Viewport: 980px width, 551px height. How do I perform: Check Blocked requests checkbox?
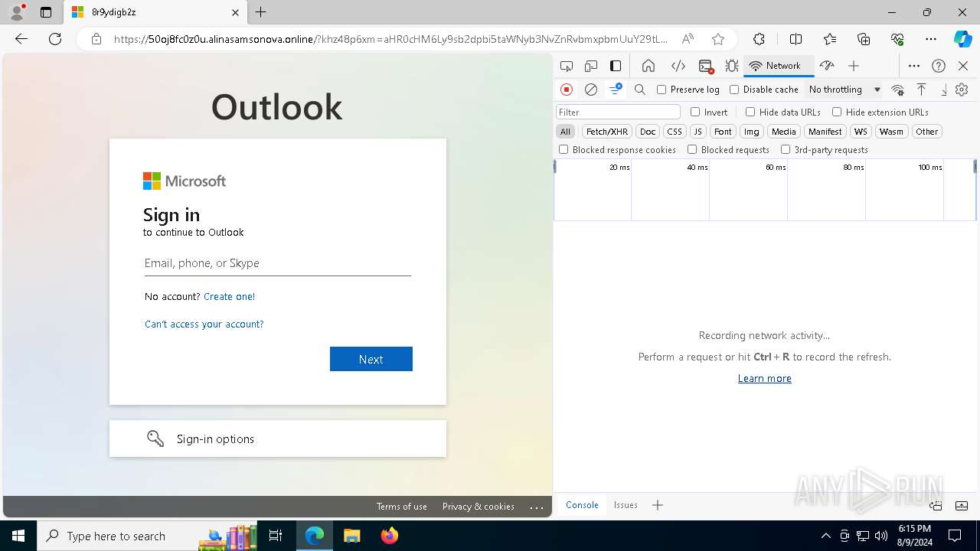(x=692, y=150)
